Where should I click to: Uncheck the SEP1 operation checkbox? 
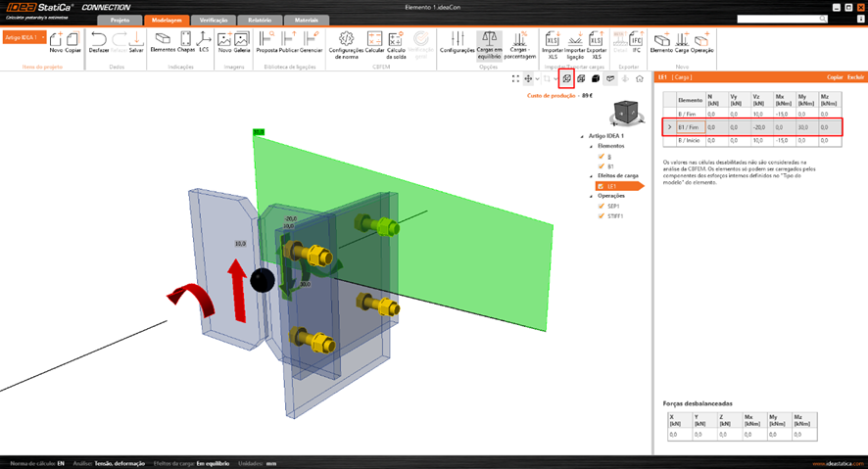click(x=600, y=207)
